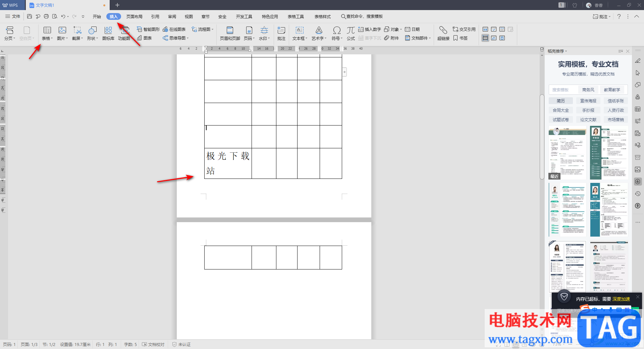Click the 超链接 hyperlink icon
The image size is (644, 349).
tap(443, 34)
